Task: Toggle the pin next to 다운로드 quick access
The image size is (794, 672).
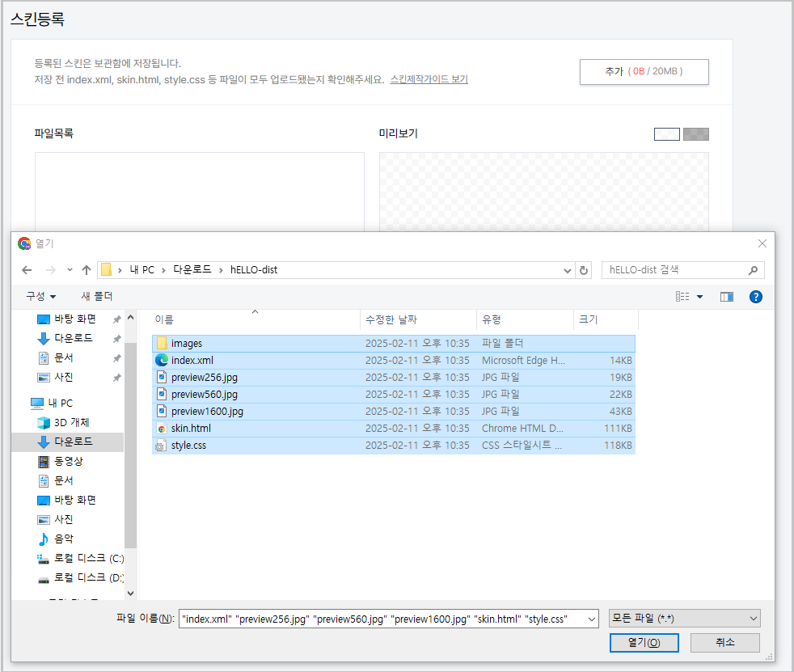Action: (x=118, y=338)
